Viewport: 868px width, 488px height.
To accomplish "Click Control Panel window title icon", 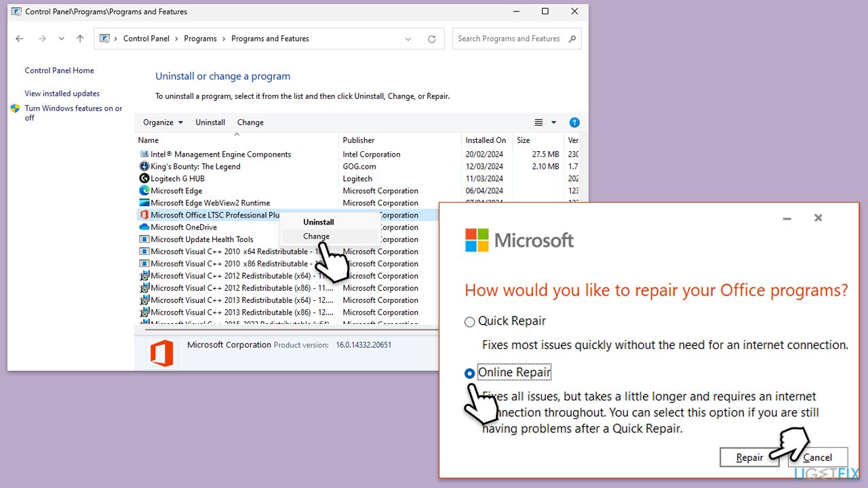I will [16, 12].
